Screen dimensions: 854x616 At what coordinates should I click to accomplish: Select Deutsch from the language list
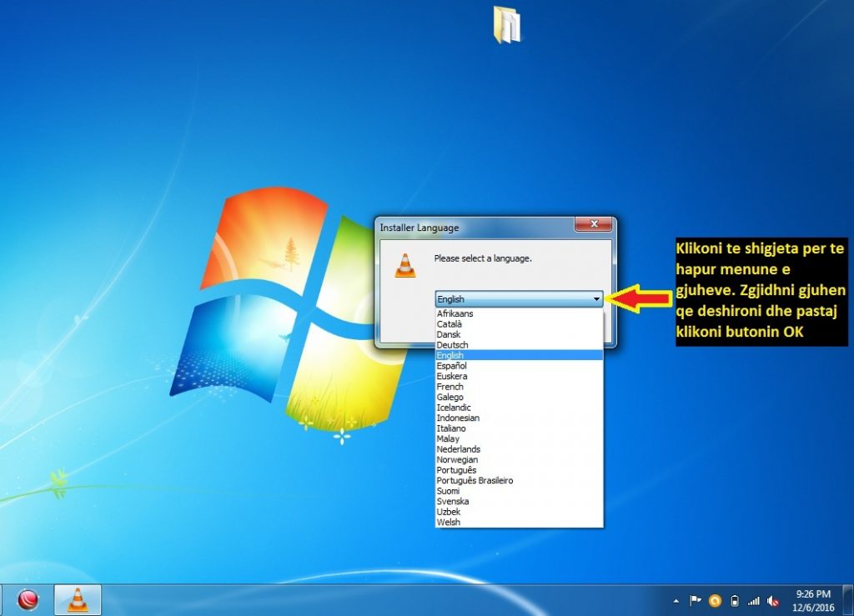click(x=453, y=345)
